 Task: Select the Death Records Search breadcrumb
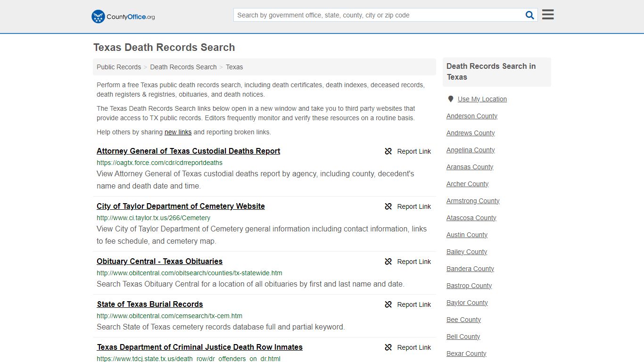[x=183, y=67]
